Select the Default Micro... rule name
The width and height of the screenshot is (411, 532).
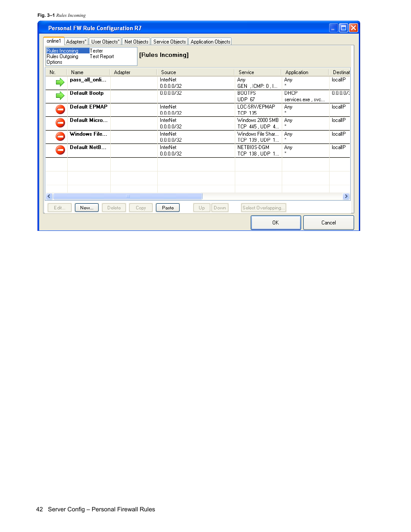pos(88,120)
